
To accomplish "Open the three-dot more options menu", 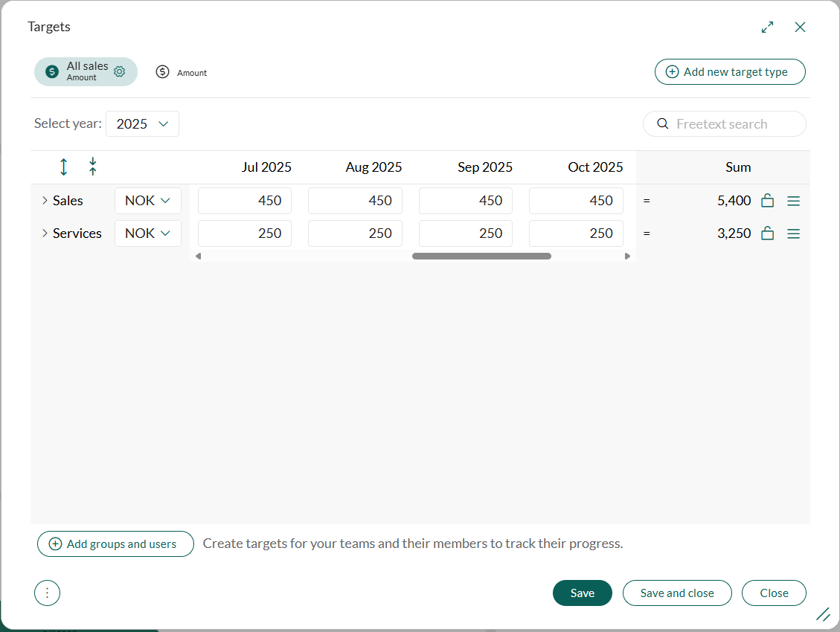I will 47,593.
